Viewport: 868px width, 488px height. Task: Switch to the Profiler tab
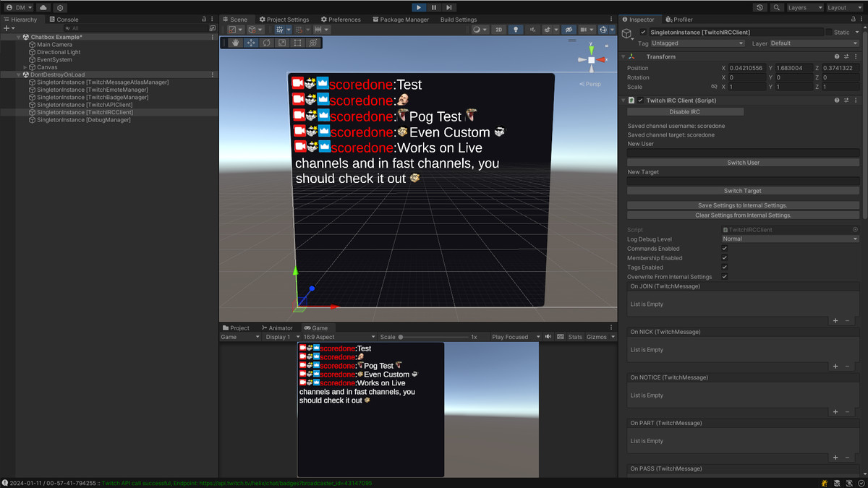pos(679,20)
